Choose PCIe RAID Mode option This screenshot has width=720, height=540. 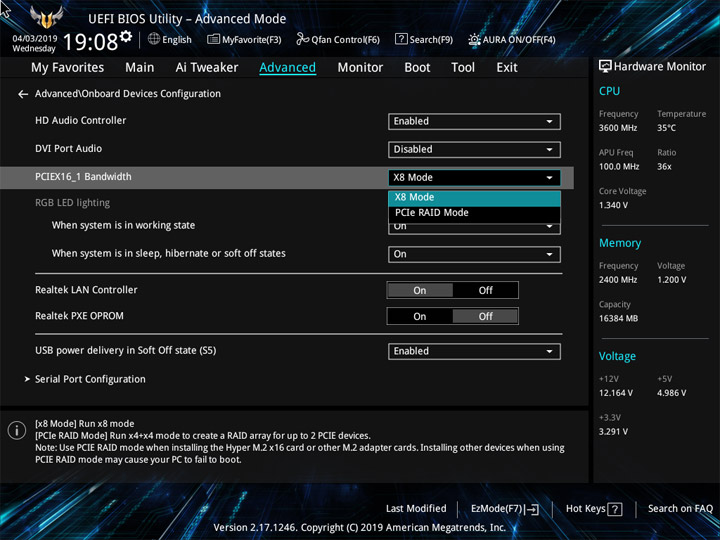(474, 213)
